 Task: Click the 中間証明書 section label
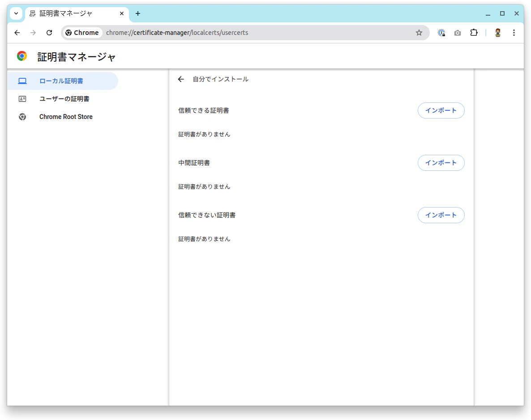coord(194,163)
